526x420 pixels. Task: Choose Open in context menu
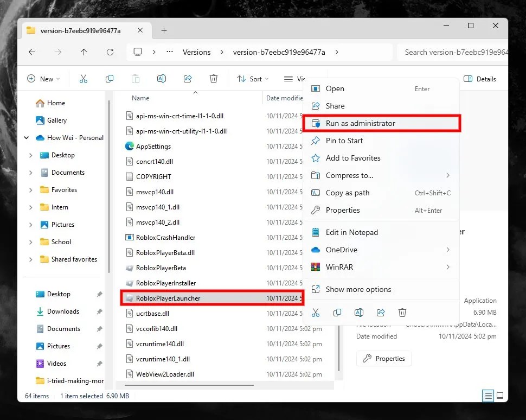381,88
